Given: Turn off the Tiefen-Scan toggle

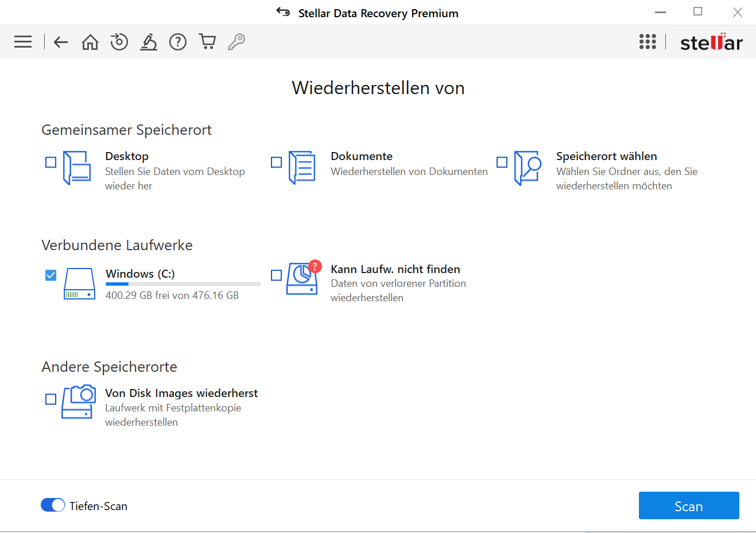Looking at the screenshot, I should click(x=53, y=505).
